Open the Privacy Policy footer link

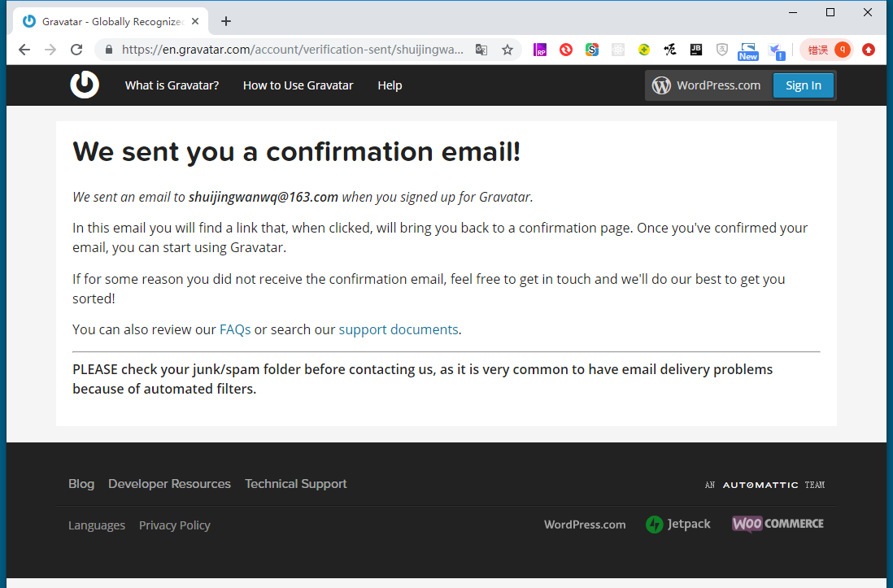pos(175,525)
